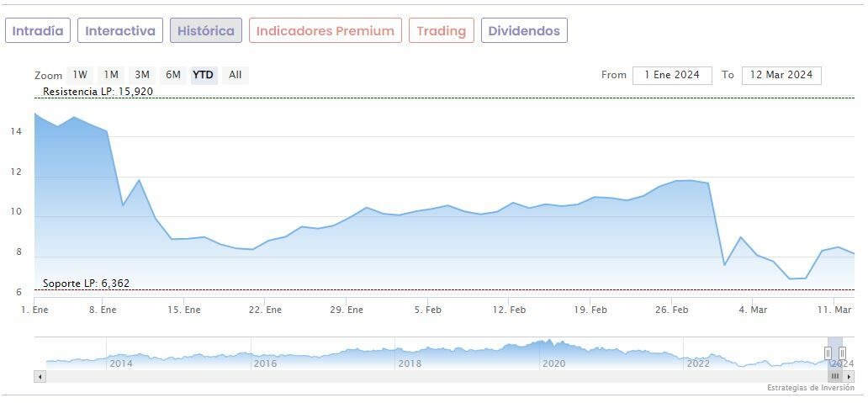Image resolution: width=868 pixels, height=403 pixels.
Task: Open the Intradía tab
Action: coord(38,31)
